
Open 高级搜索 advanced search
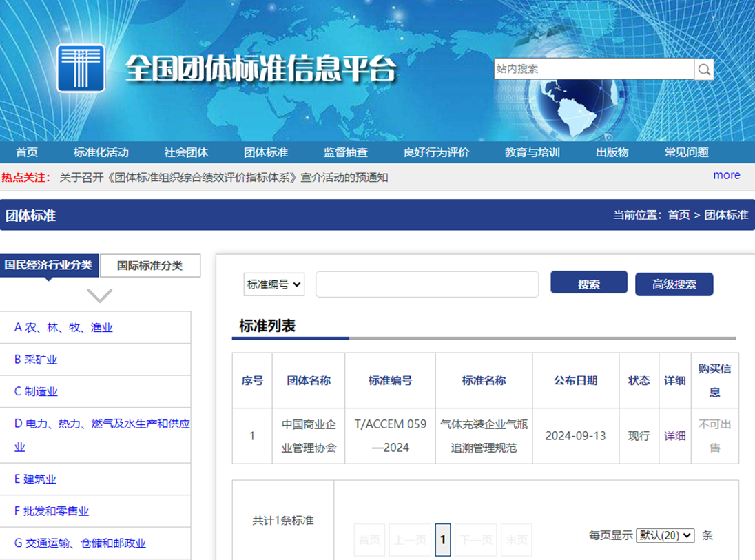674,284
